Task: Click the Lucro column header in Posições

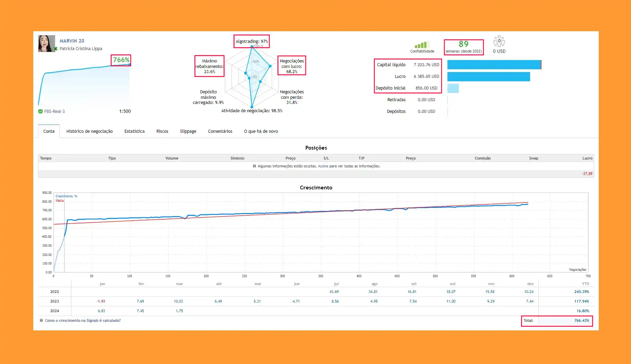Action: pos(587,158)
